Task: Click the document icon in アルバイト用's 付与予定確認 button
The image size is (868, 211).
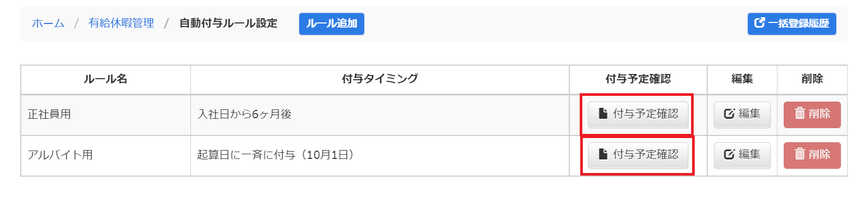Action: point(603,154)
